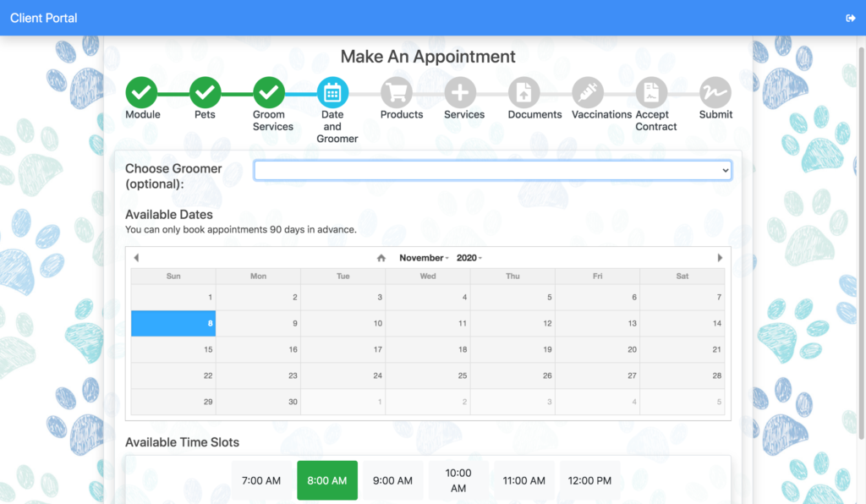Pick November 5 on the calendar
Image resolution: width=866 pixels, height=504 pixels.
pyautogui.click(x=512, y=297)
